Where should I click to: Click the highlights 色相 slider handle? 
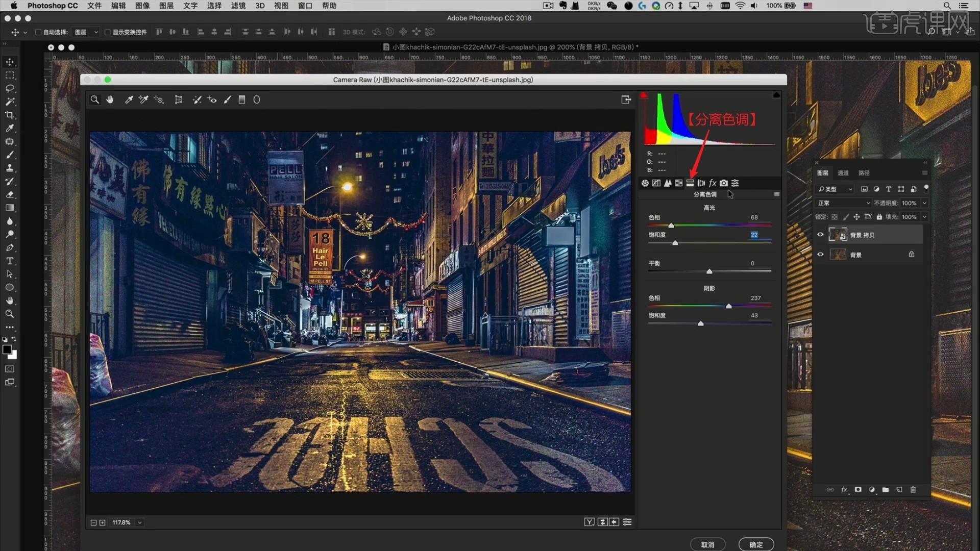(671, 226)
